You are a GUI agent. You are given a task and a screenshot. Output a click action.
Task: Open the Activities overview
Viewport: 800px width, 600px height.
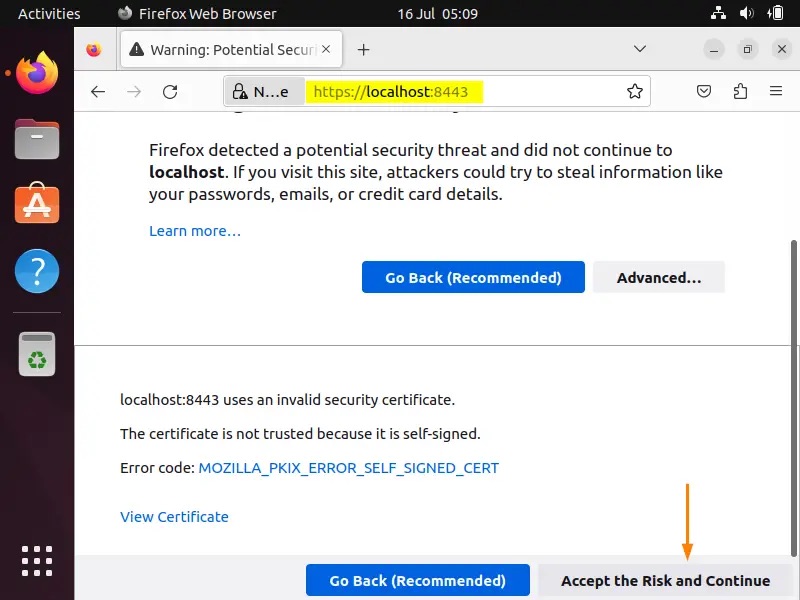(x=49, y=14)
